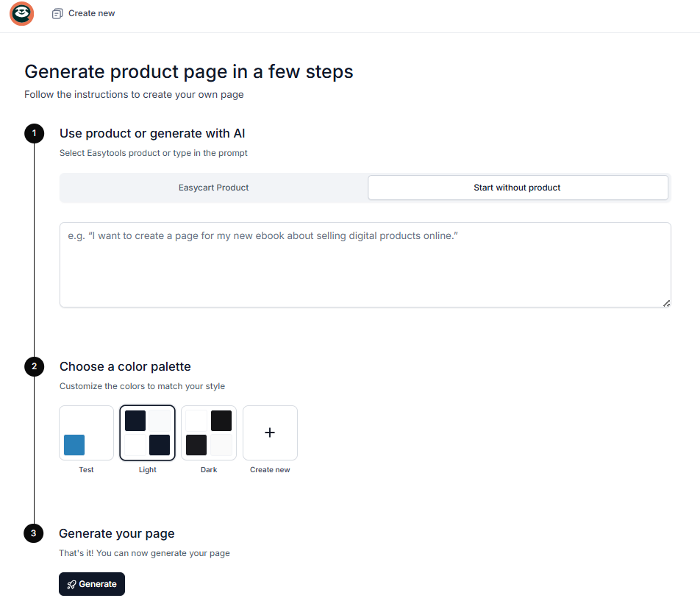The width and height of the screenshot is (700, 612).
Task: Click the step 2 circle marker
Action: coord(35,367)
